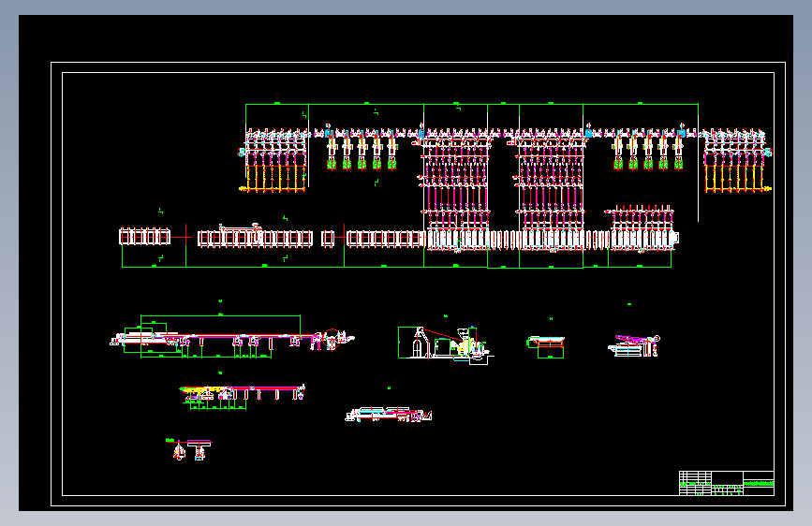Select the isolated roller-table segment left of red crosshair
The image size is (812, 526).
tap(144, 237)
